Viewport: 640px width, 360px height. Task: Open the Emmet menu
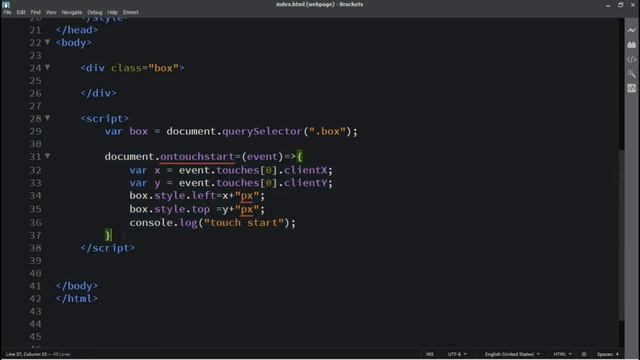pos(131,12)
